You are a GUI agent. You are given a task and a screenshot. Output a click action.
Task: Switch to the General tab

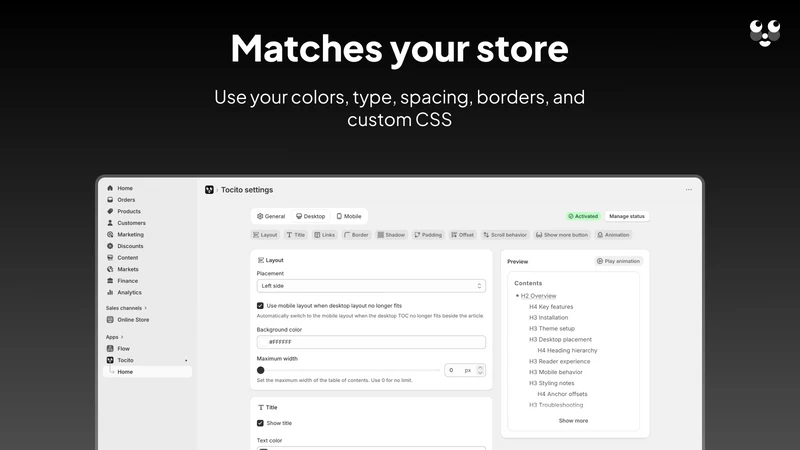tap(271, 216)
